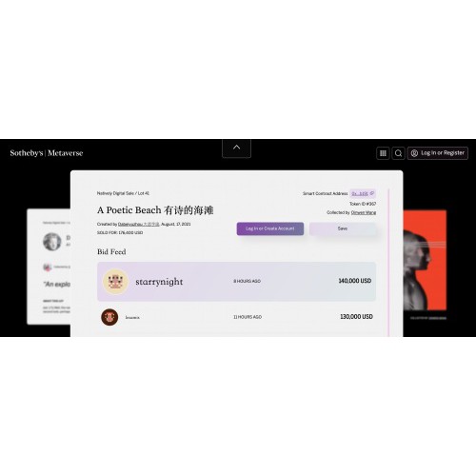Select the starrynight 140,000 USD bid row
The image size is (476, 476).
point(236,282)
